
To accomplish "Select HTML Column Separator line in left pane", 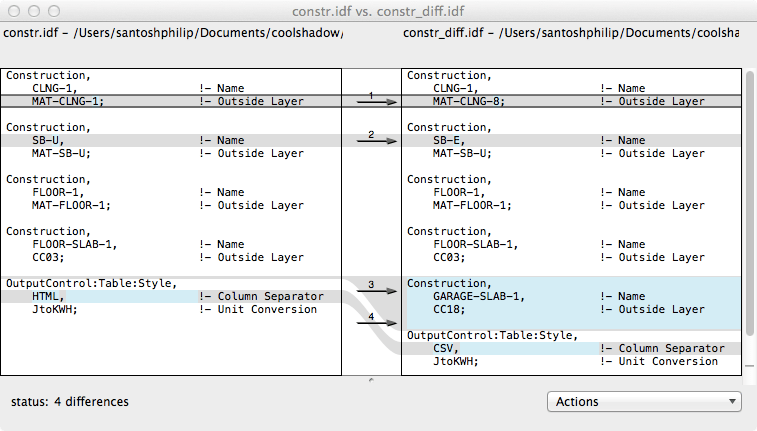I will [171, 296].
